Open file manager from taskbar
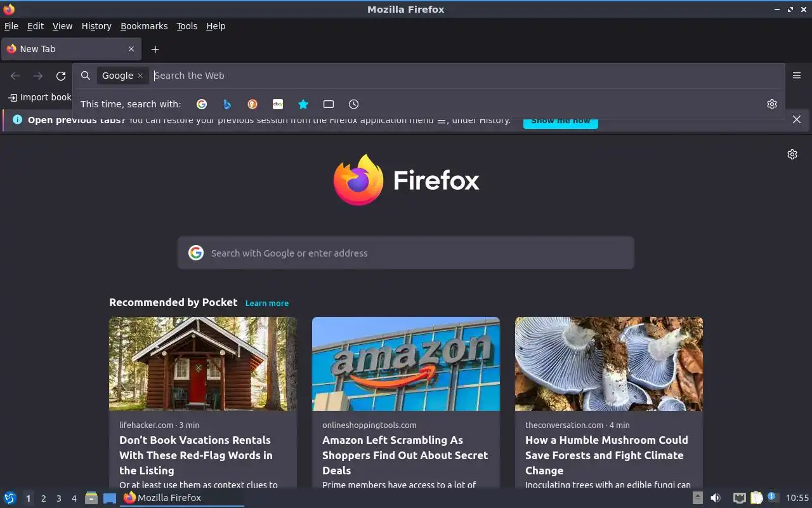The image size is (812, 508). pos(91,498)
